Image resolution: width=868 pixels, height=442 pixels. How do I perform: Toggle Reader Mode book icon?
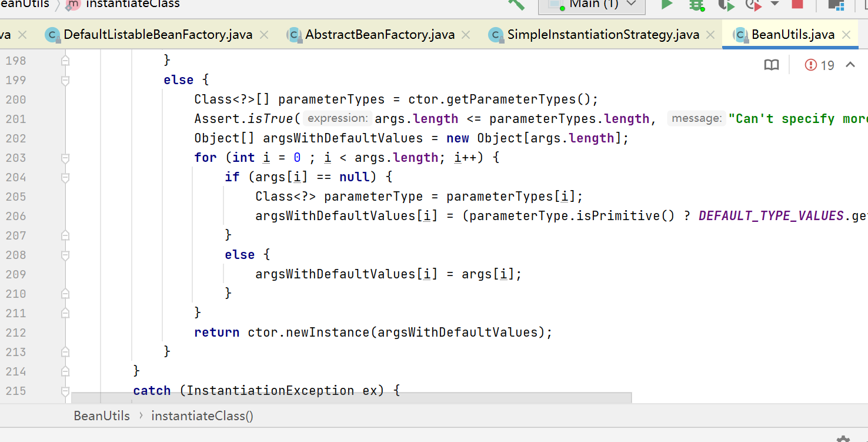pyautogui.click(x=772, y=65)
